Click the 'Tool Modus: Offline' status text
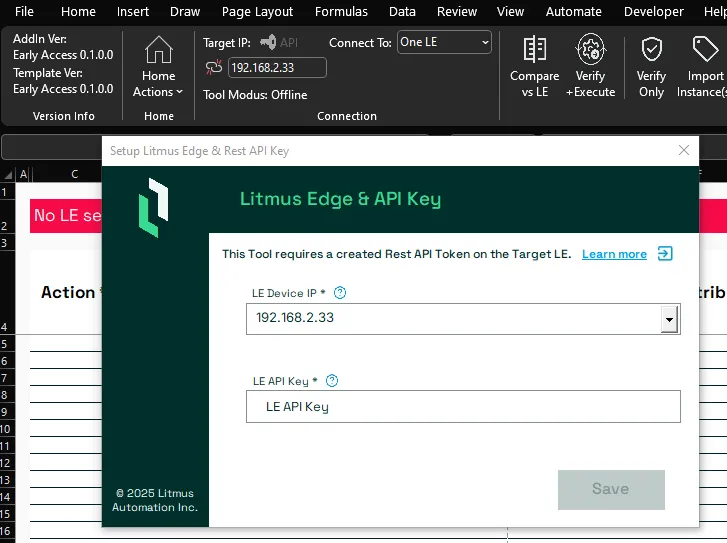The image size is (727, 543). point(255,95)
